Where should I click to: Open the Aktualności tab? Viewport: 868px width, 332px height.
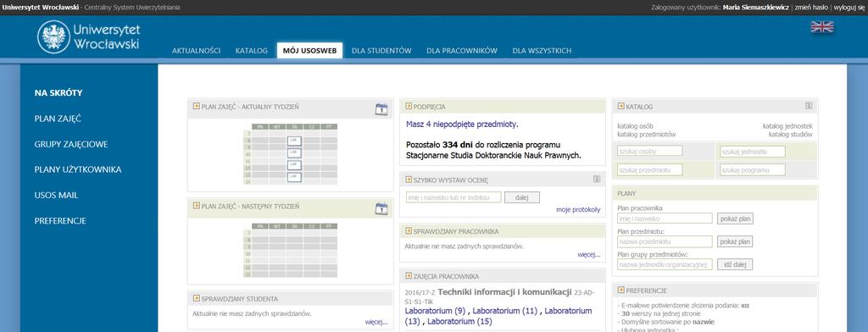(196, 50)
